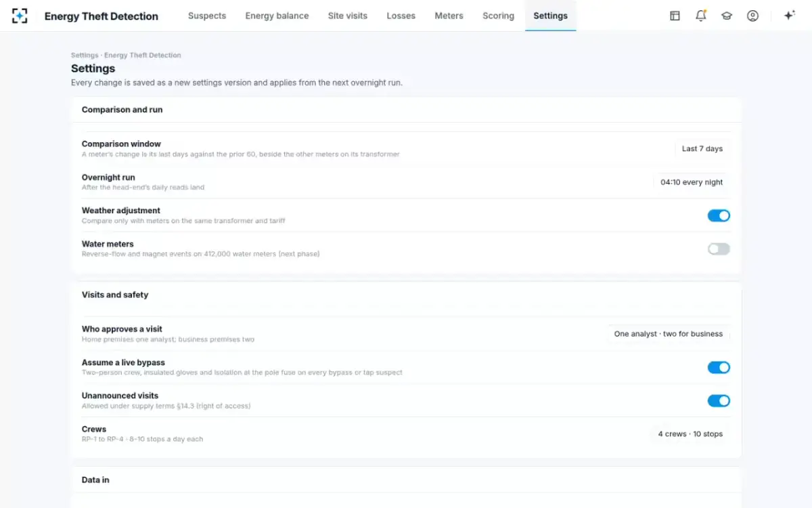Click the text 'Allowed under supply terms §14.3 (right of access)'
Viewport: 812px width, 508px height.
click(166, 406)
